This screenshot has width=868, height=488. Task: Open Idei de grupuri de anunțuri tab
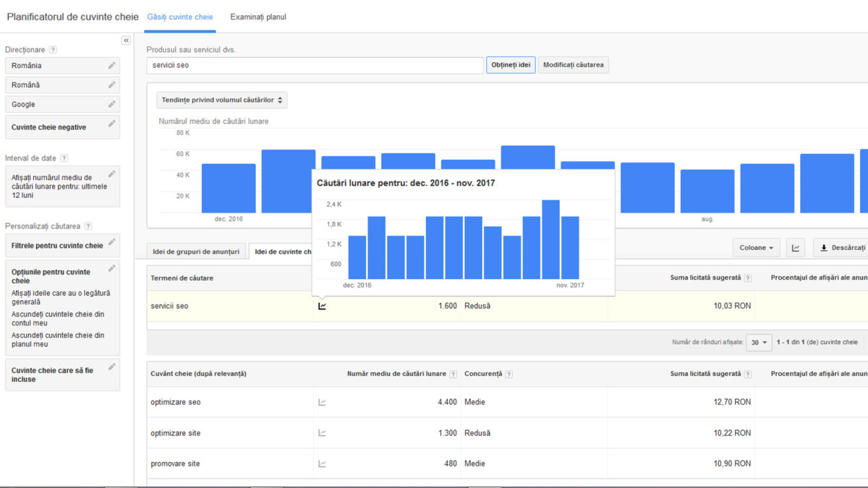click(195, 252)
